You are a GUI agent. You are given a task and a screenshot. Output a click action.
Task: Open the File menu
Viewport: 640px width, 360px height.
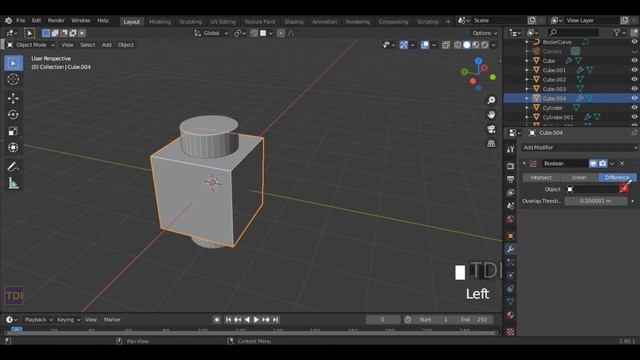(20, 20)
